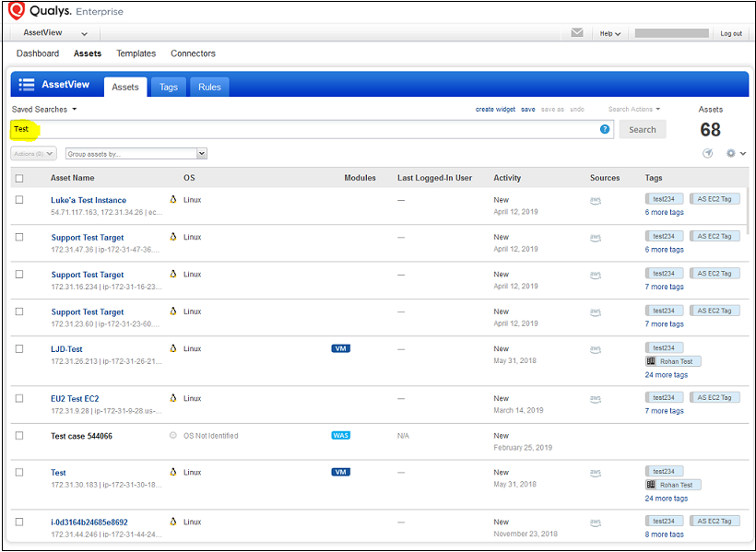Open the Dashboard menu item
Screen dimensions: 756x552
38,53
